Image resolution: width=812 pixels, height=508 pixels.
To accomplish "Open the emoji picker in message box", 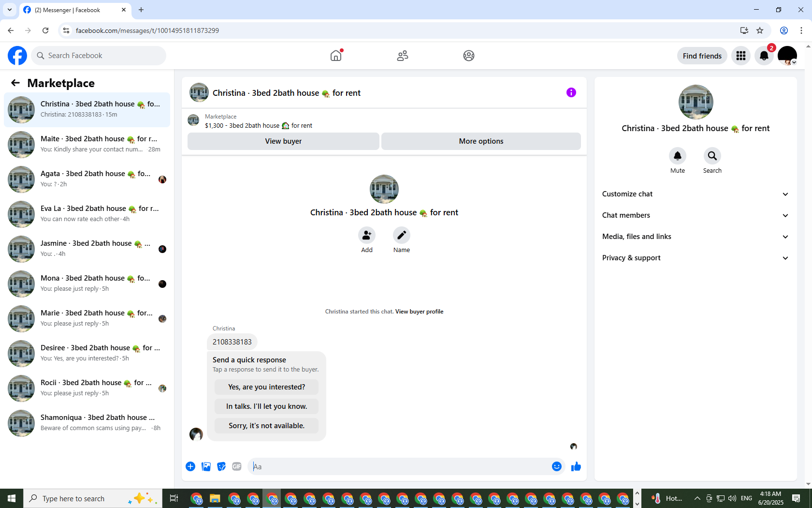I will [x=557, y=466].
